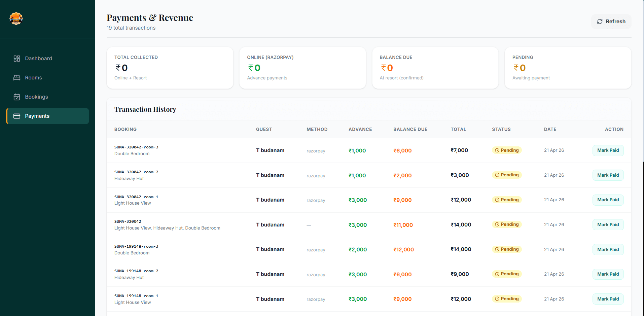Image resolution: width=644 pixels, height=316 pixels.
Task: Click the resort logo in the sidebar
Action: click(x=16, y=19)
